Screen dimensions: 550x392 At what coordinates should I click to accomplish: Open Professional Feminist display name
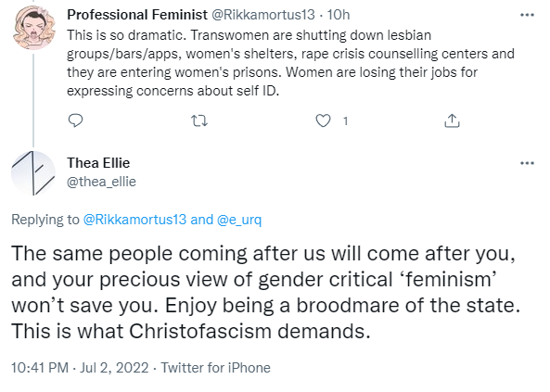tap(137, 15)
